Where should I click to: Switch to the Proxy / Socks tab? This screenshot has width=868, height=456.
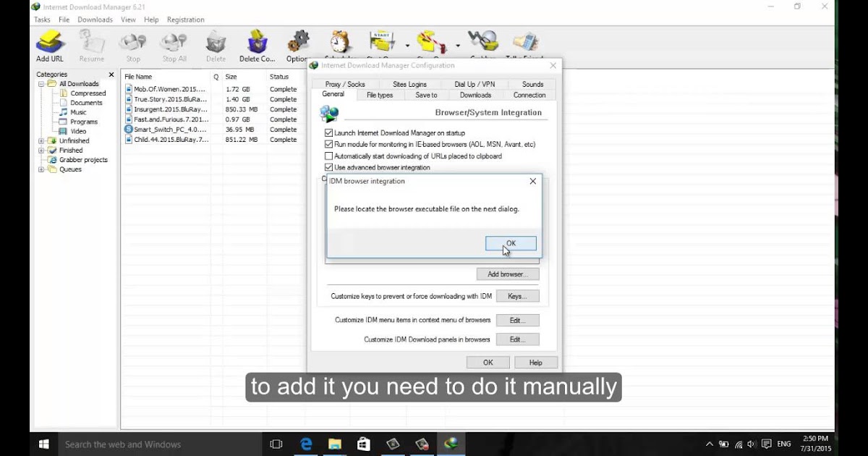pos(345,85)
